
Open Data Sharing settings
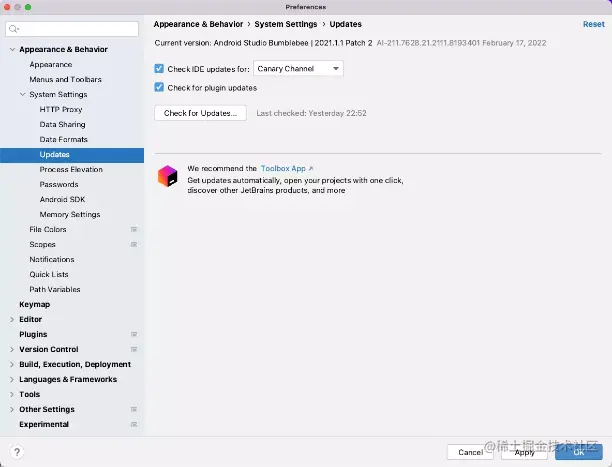(62, 124)
